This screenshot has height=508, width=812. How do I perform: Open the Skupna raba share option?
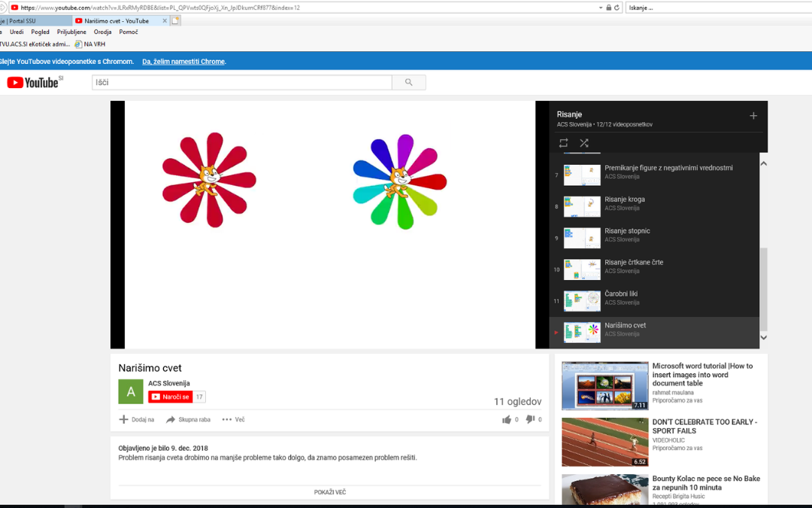(x=188, y=420)
